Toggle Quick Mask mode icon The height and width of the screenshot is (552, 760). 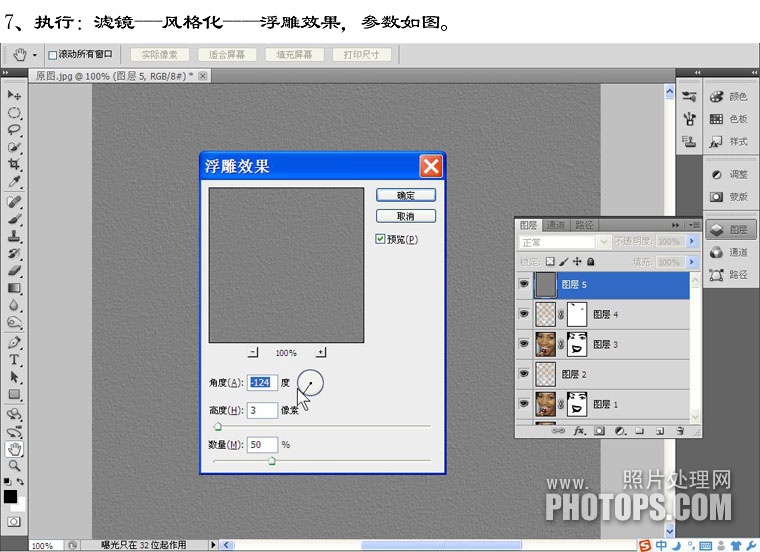pos(14,522)
